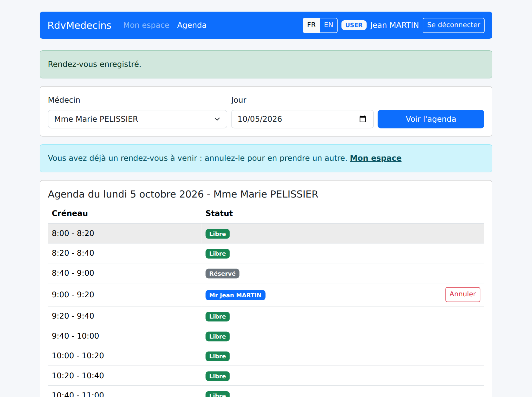Select the Libre badge for 8:00 - 8:20
Viewport: 532px width, 397px height.
(x=218, y=234)
